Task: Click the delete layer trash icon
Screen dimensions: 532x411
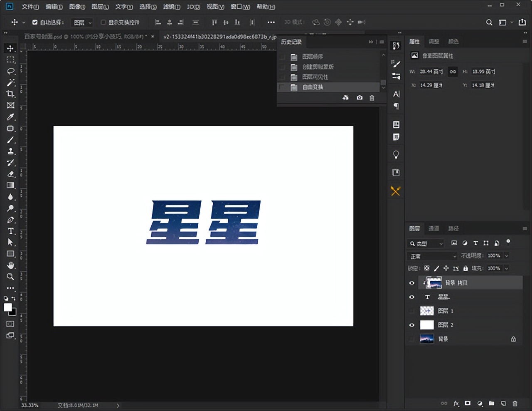Action: point(515,403)
